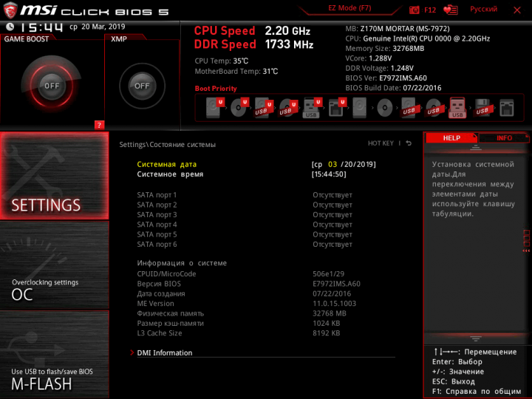Select the Системная дата row label
Viewport: 532px width, 399px height.
tap(166, 164)
